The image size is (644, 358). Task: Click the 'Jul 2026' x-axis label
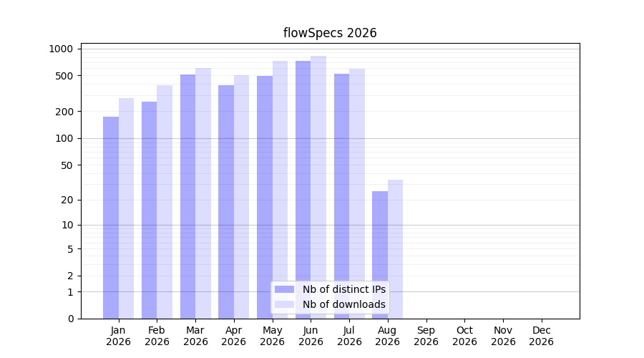pyautogui.click(x=349, y=336)
